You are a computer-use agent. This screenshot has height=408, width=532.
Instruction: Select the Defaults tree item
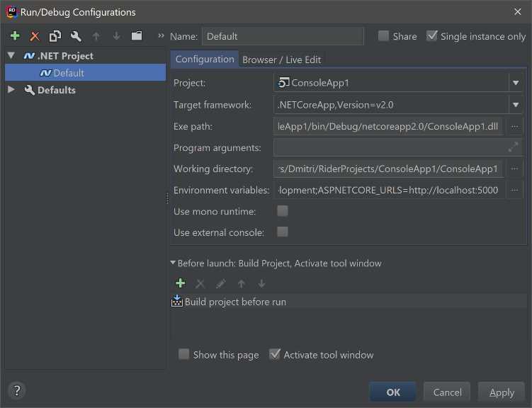point(50,90)
